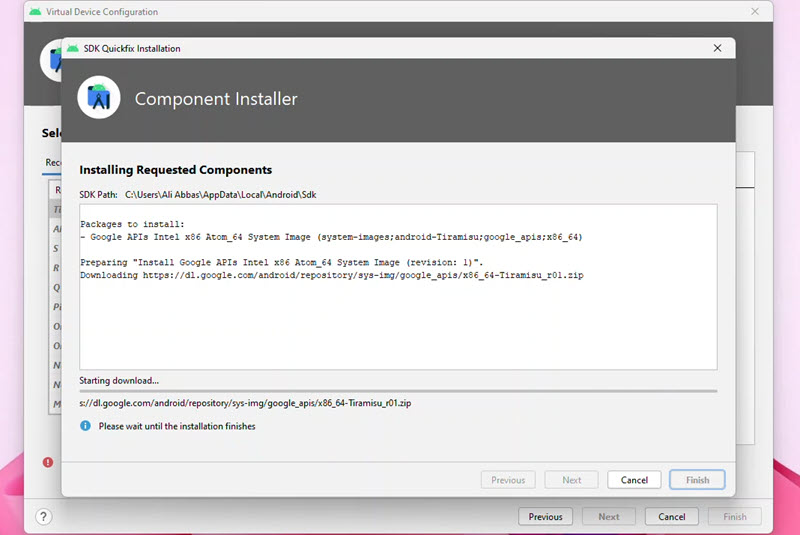Image resolution: width=800 pixels, height=535 pixels.
Task: Click the download URL text below progress bar
Action: (245, 403)
